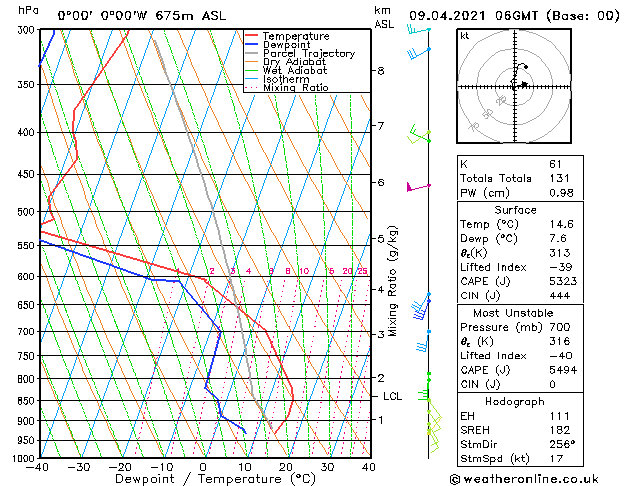Click the 850 hPa pressure axis label
The image size is (629, 486).
point(27,401)
